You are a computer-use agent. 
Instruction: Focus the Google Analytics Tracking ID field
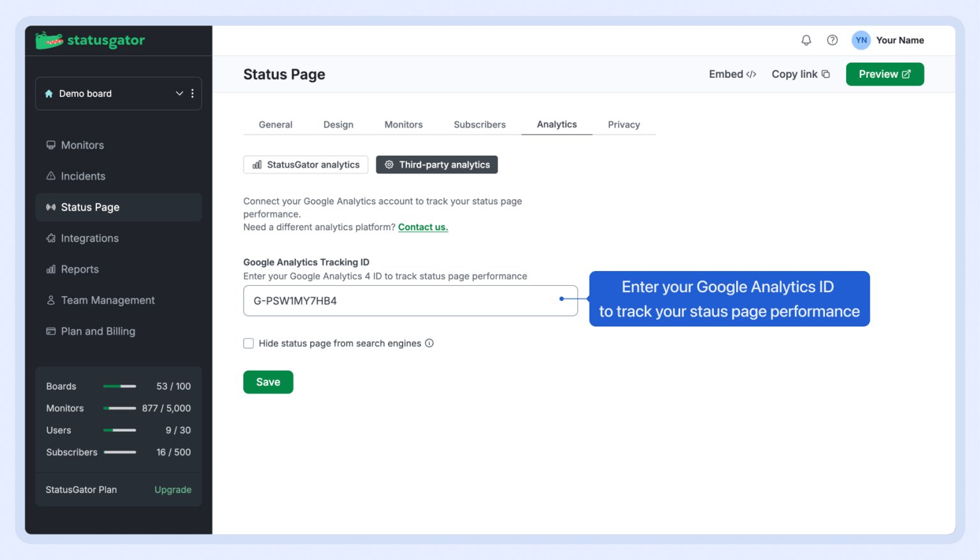click(410, 300)
